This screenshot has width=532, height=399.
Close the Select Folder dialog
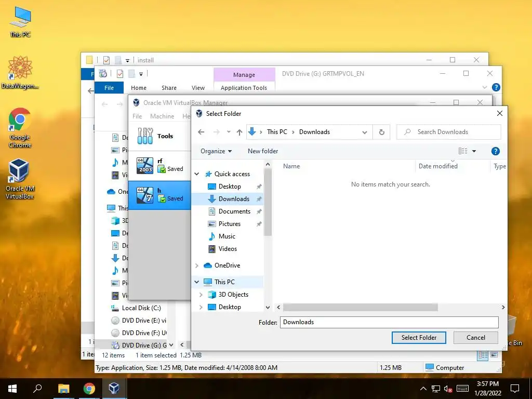pyautogui.click(x=499, y=114)
